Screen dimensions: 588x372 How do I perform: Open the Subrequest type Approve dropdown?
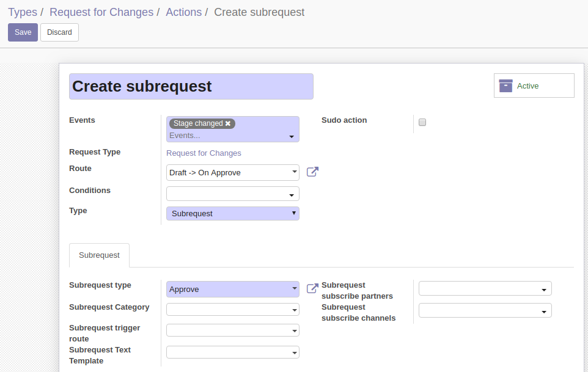232,289
